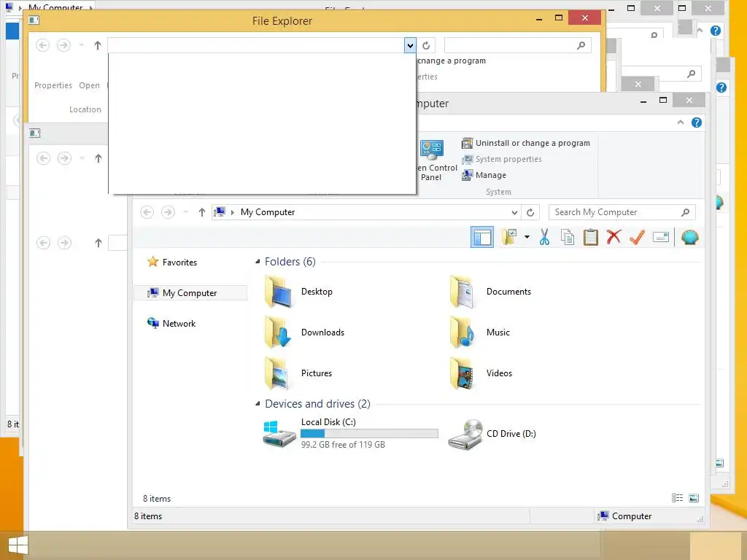Click the File Explorer title bar icon
747x560 pixels.
tap(34, 20)
